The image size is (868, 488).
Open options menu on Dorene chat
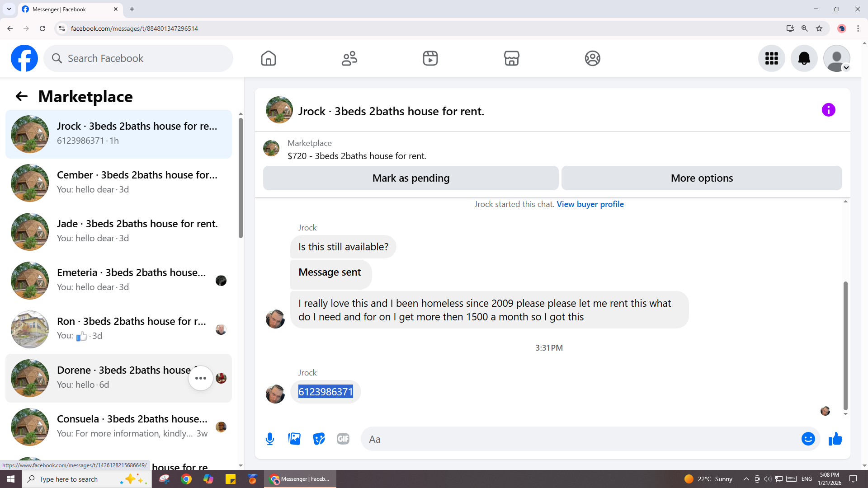pos(201,378)
